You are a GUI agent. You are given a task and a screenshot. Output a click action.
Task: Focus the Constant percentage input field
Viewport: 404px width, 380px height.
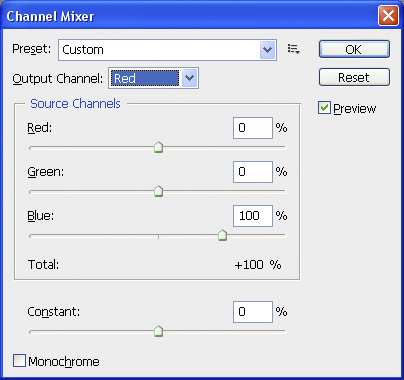(x=253, y=312)
